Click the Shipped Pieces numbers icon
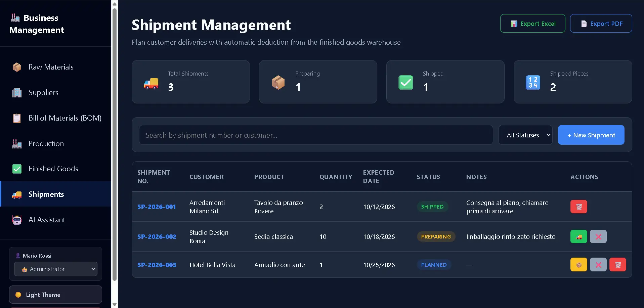 (533, 83)
